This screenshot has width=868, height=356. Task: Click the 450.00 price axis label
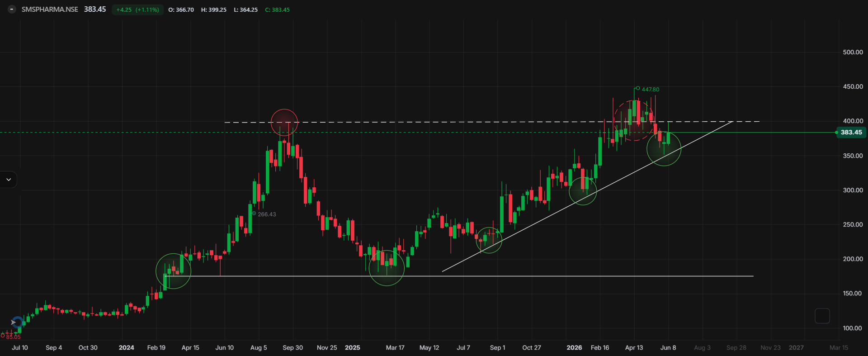(x=853, y=87)
